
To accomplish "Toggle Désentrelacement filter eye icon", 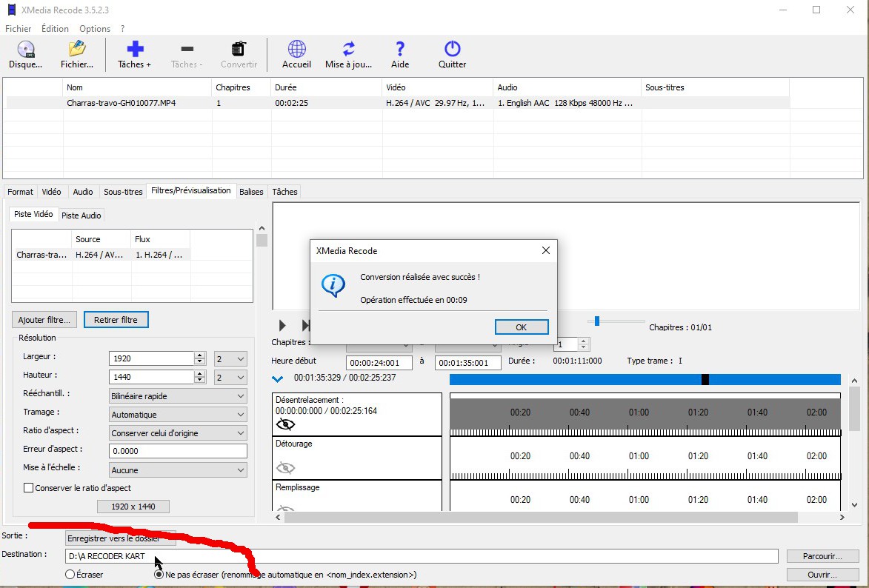I will 285,424.
